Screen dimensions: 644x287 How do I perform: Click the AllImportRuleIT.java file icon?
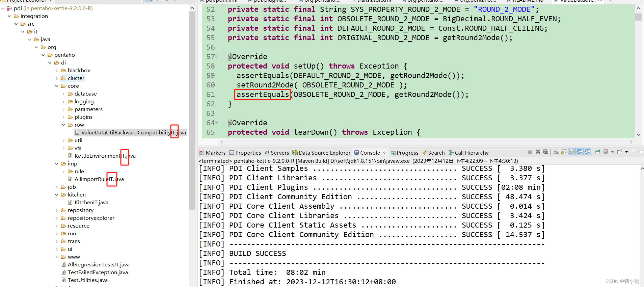pyautogui.click(x=70, y=179)
